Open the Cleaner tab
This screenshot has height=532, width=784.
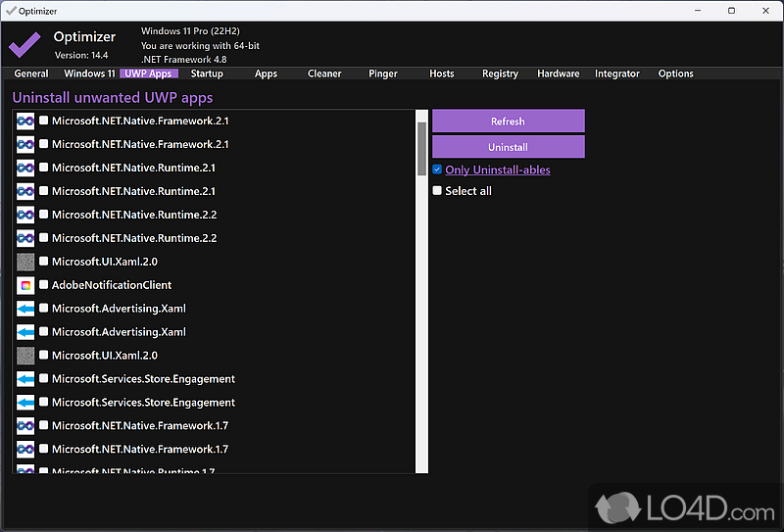tap(324, 73)
